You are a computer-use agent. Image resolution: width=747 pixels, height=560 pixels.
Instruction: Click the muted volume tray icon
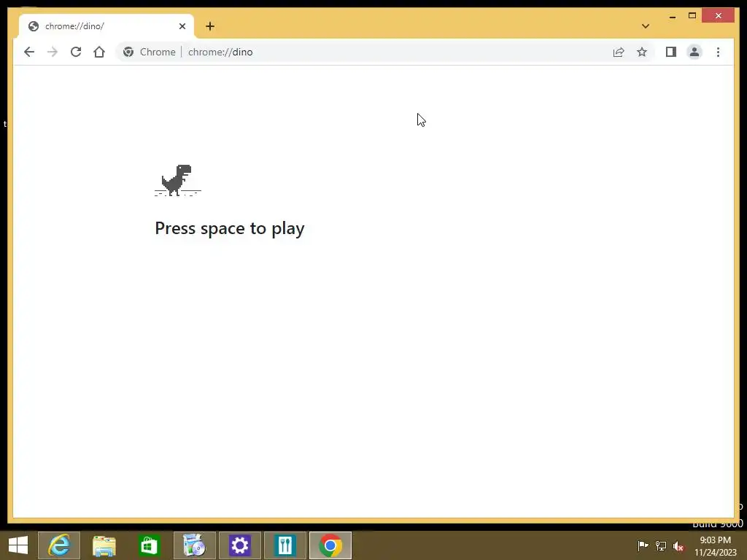coord(678,545)
